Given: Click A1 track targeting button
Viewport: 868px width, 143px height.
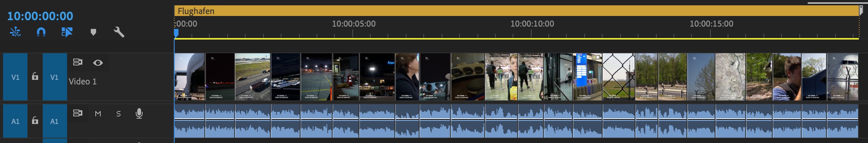Looking at the screenshot, I should pos(55,121).
